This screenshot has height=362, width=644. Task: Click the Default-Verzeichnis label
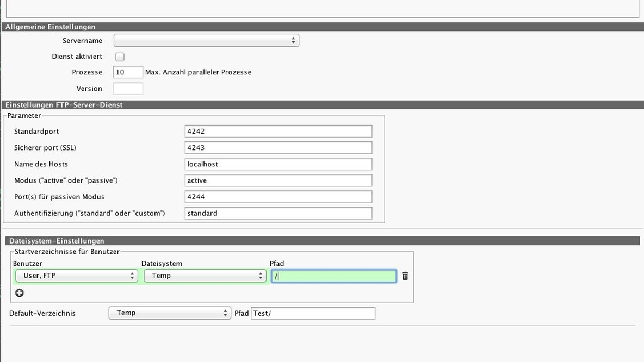pos(42,313)
